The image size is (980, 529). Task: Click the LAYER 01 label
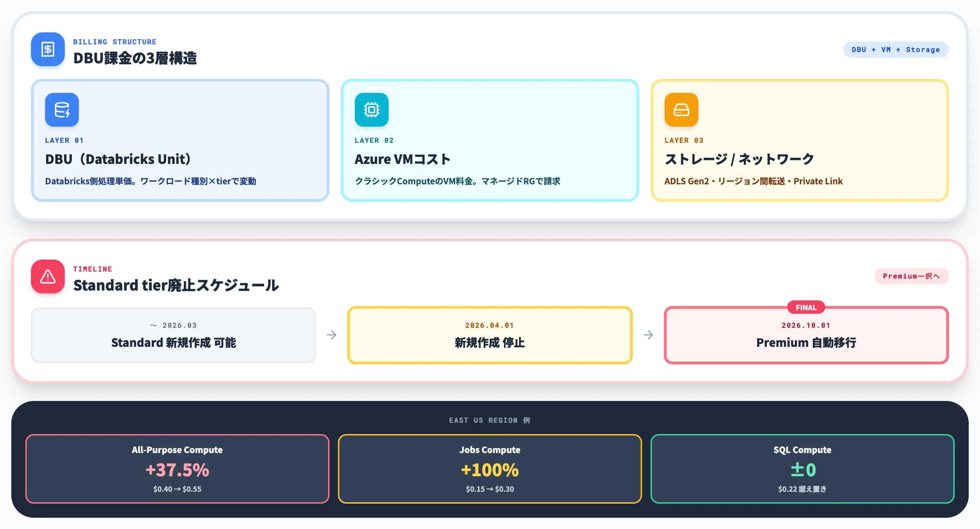[x=64, y=140]
